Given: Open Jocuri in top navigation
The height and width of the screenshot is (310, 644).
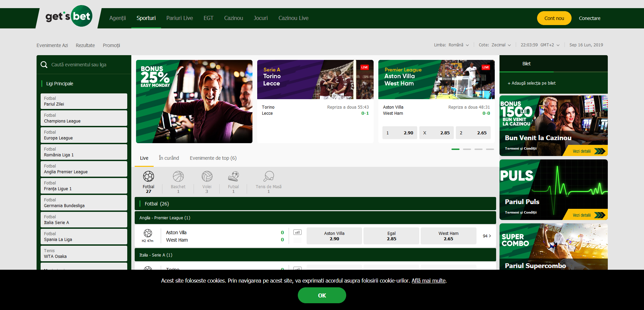Looking at the screenshot, I should [x=261, y=18].
